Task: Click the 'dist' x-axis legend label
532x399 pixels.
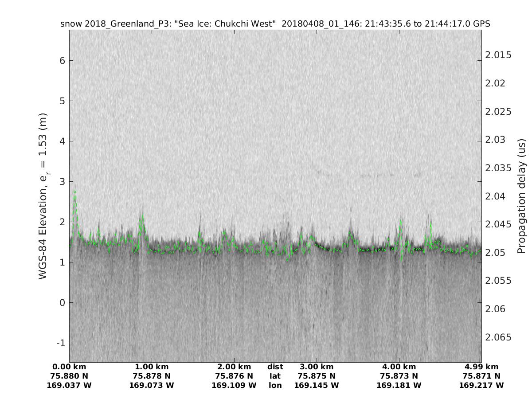Action: [275, 367]
